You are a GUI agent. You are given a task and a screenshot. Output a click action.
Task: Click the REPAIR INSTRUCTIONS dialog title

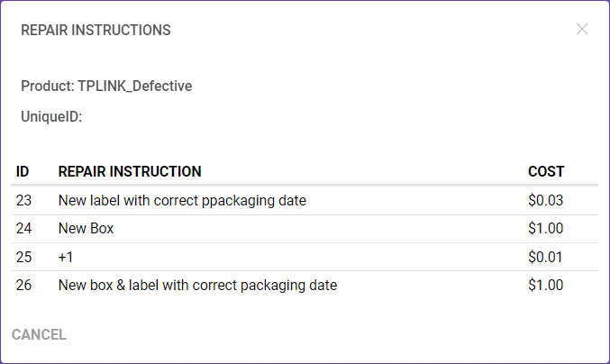(96, 30)
